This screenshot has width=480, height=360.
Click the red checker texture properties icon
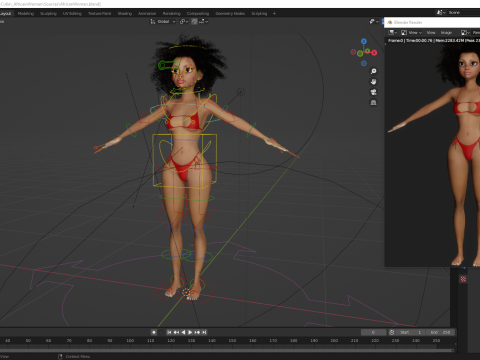tap(463, 279)
